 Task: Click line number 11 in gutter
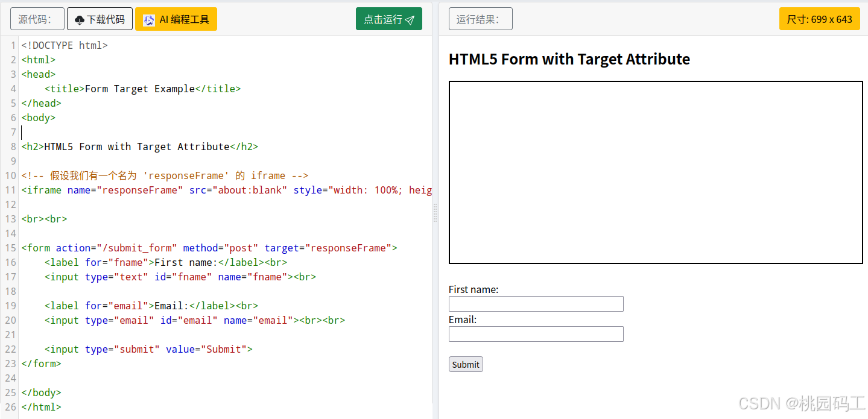10,190
